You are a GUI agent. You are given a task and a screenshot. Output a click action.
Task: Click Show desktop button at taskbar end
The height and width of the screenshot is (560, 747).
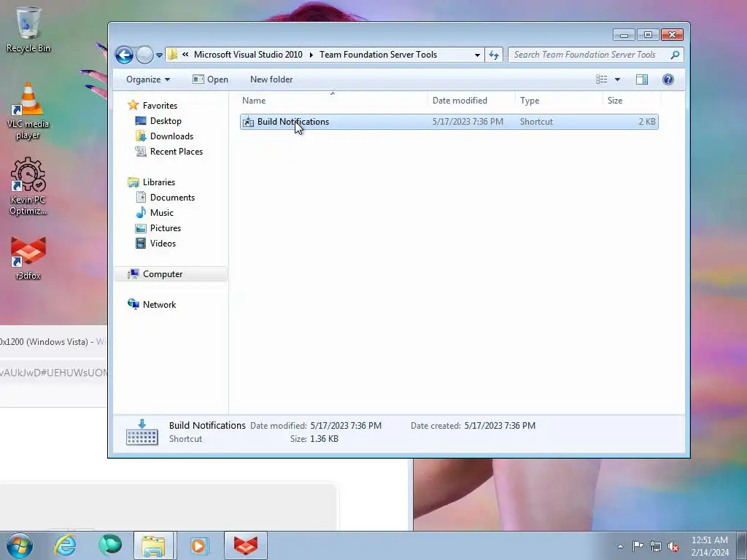742,546
